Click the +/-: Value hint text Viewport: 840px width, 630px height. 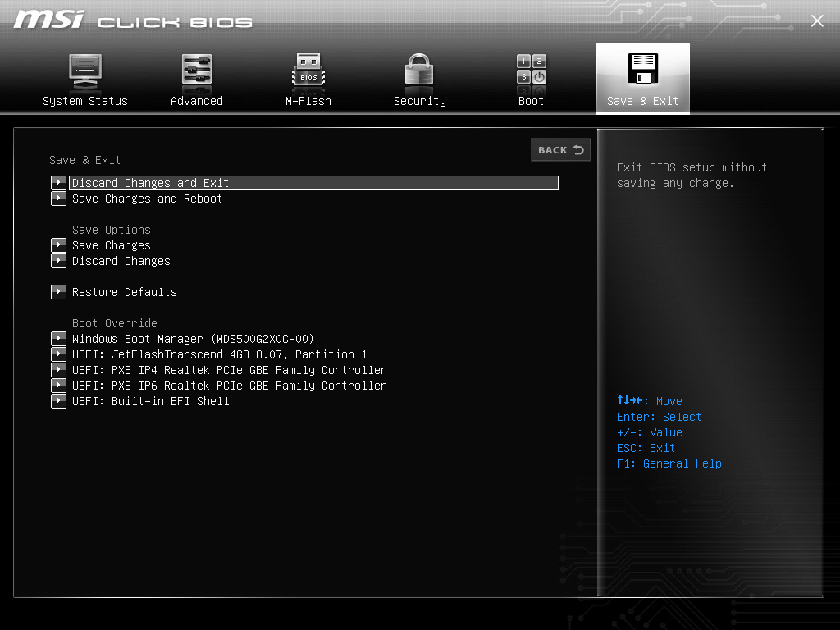pos(650,432)
